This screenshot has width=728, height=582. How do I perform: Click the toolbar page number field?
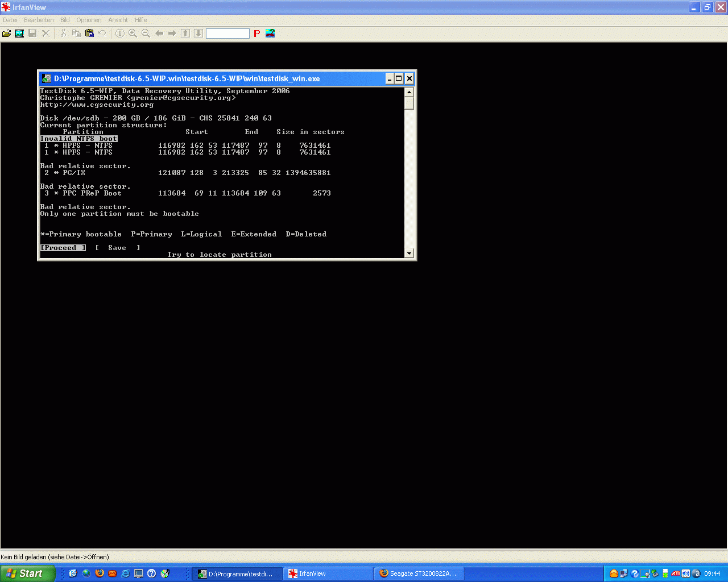pos(227,34)
